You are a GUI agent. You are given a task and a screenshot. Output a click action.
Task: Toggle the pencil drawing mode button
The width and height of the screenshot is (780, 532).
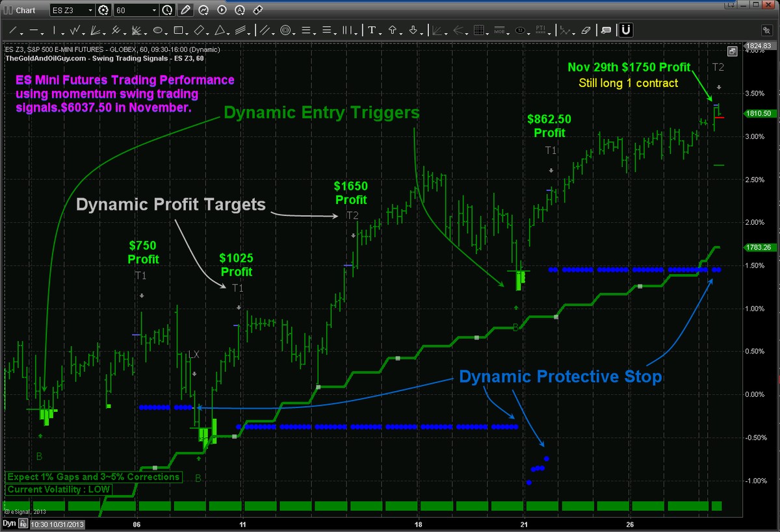tap(186, 10)
